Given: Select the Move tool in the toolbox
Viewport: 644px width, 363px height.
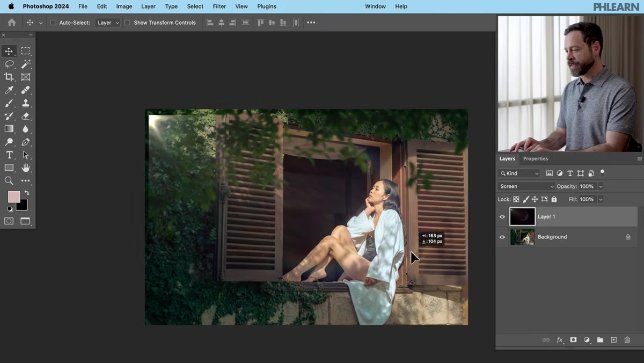Looking at the screenshot, I should (9, 51).
